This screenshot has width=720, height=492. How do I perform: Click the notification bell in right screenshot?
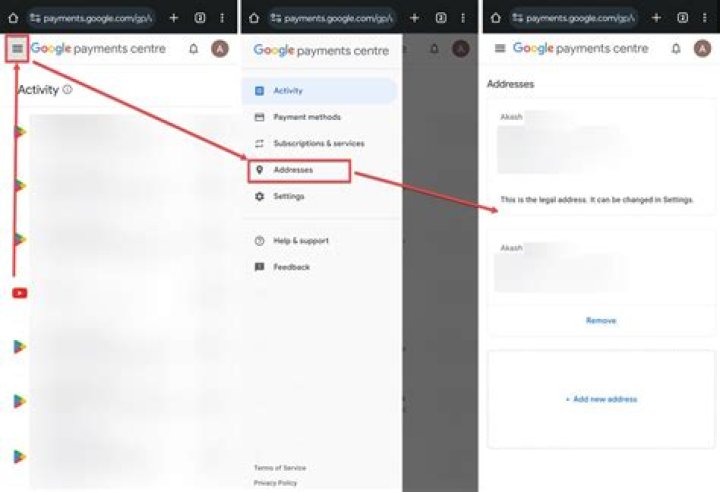click(676, 49)
